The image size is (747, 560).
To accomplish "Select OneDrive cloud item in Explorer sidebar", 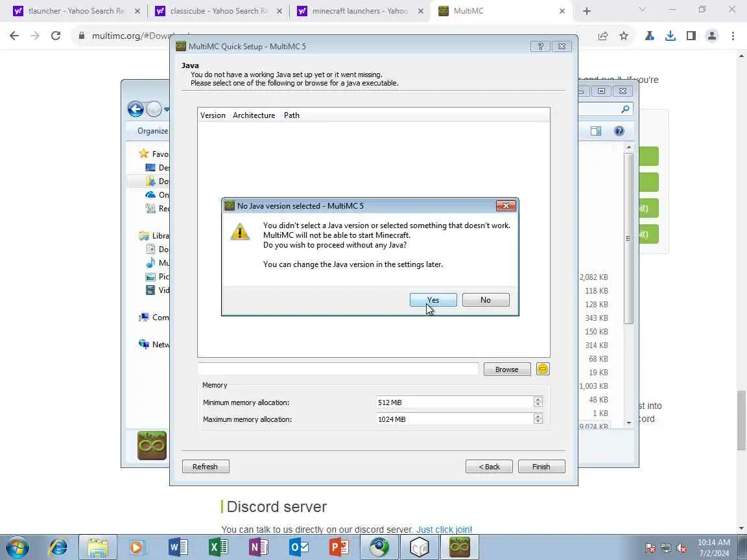I will point(157,194).
